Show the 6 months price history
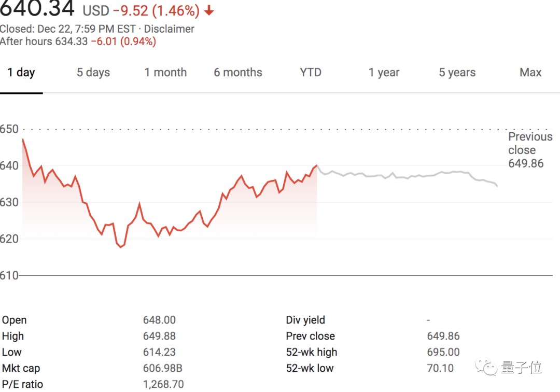 tap(238, 73)
